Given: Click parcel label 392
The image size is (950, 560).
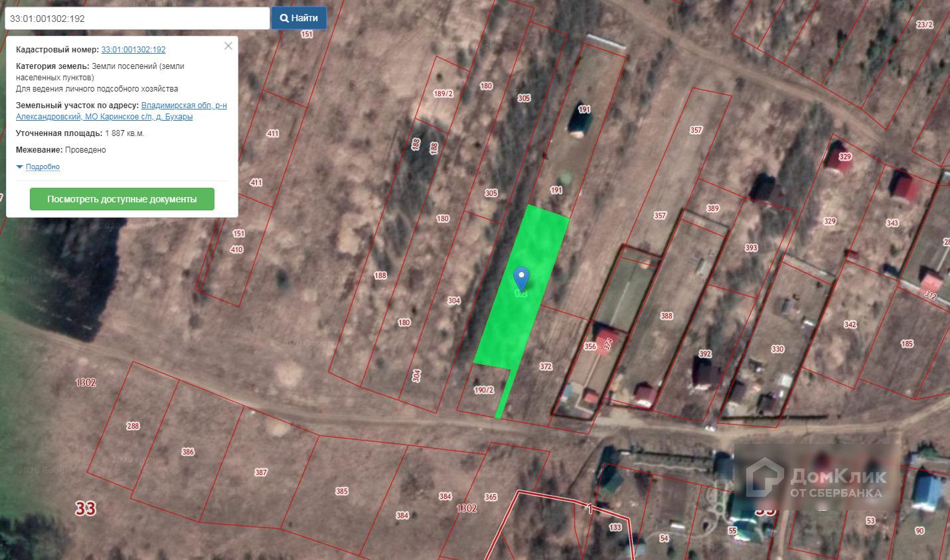Looking at the screenshot, I should [x=705, y=354].
